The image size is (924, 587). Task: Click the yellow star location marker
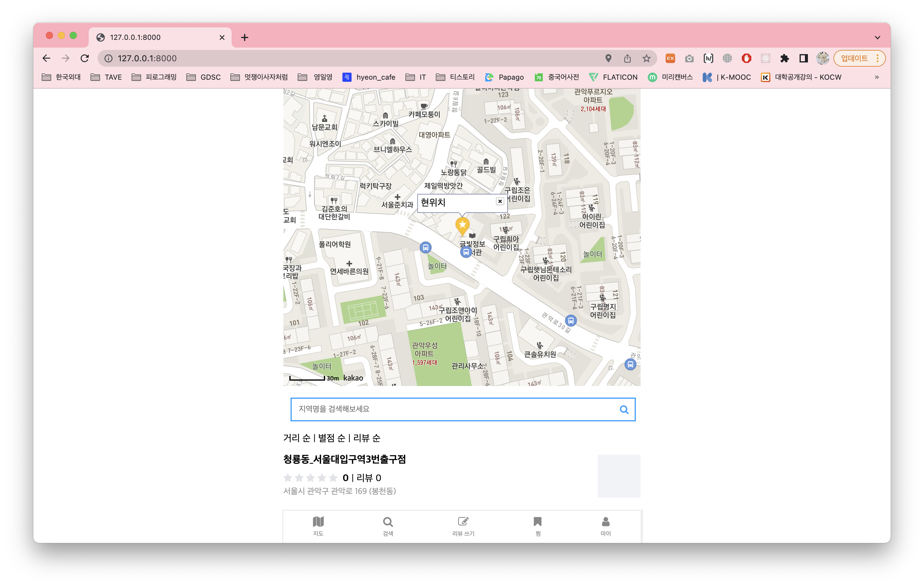click(462, 225)
